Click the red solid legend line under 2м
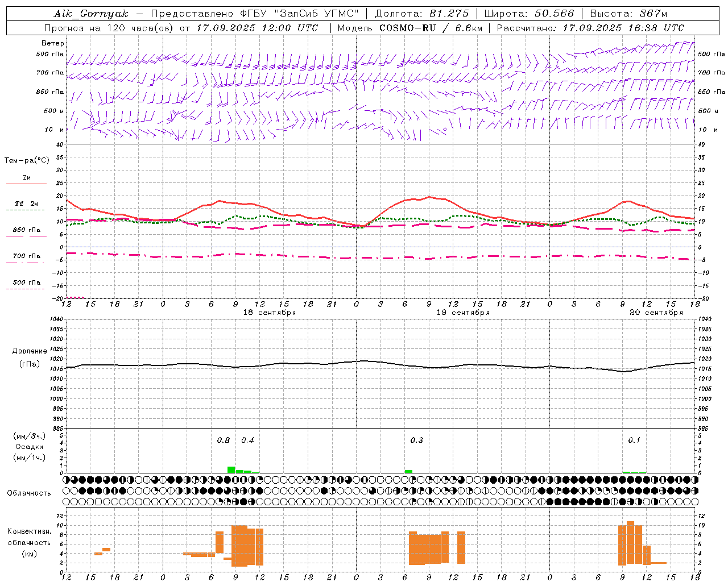The width and height of the screenshot is (728, 582). click(26, 184)
